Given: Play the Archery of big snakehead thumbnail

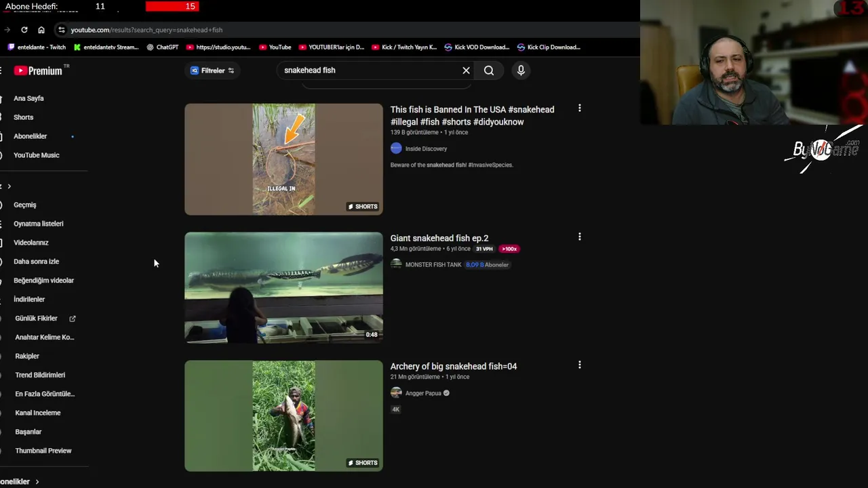Looking at the screenshot, I should pos(283,415).
